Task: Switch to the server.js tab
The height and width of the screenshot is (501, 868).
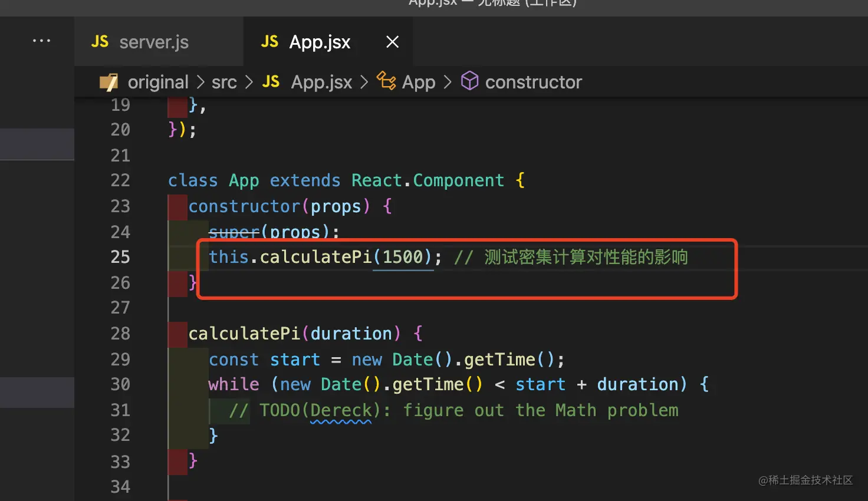Action: pos(153,42)
